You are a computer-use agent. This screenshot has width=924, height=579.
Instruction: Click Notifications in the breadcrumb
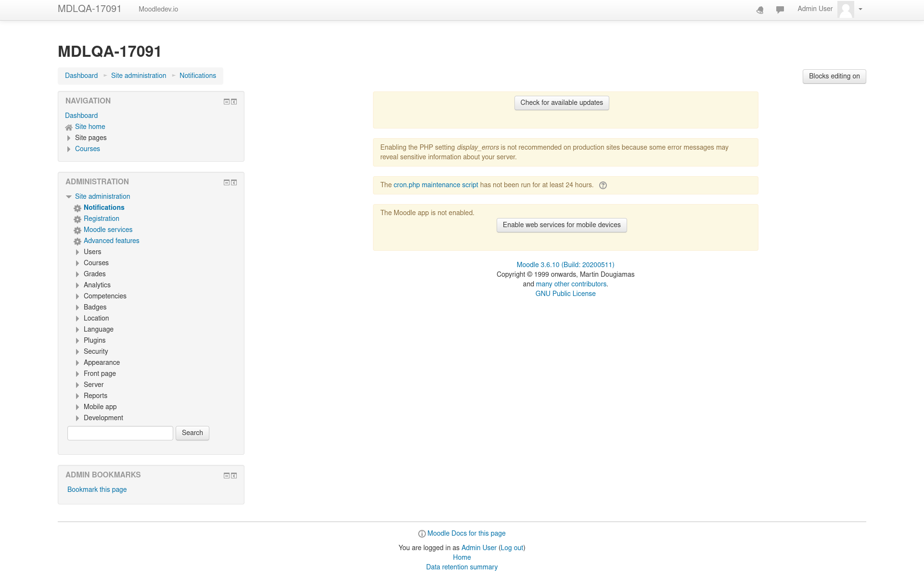pos(198,76)
